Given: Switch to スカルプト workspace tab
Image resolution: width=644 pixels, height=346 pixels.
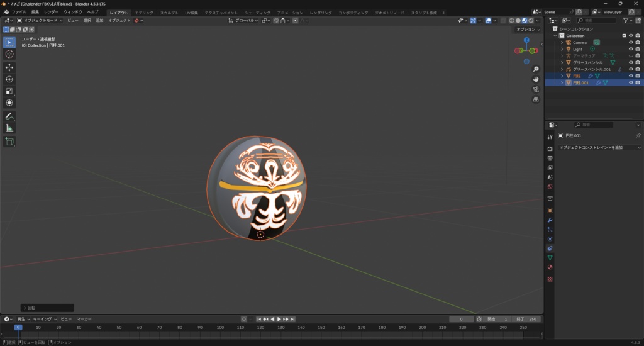Looking at the screenshot, I should (169, 13).
